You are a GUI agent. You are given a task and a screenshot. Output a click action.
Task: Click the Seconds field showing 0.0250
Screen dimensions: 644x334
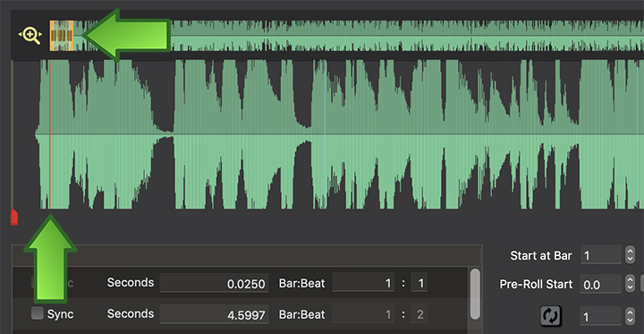(214, 283)
